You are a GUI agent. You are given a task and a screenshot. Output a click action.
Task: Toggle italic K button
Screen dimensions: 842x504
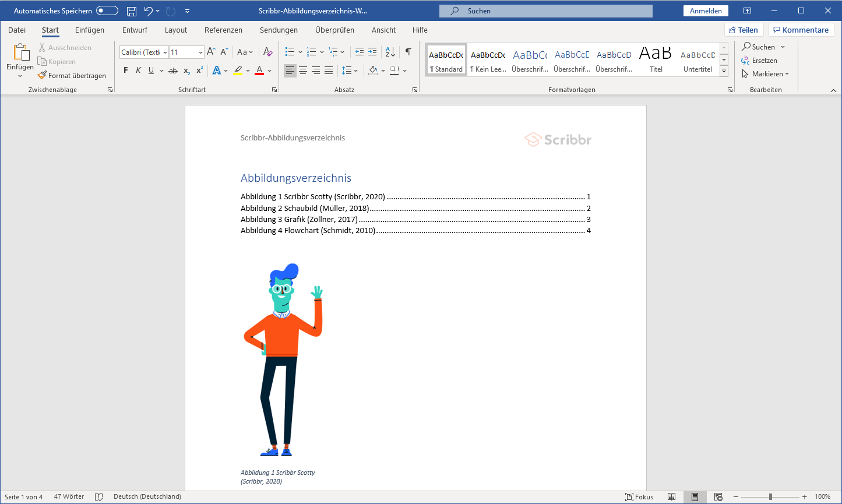click(138, 71)
